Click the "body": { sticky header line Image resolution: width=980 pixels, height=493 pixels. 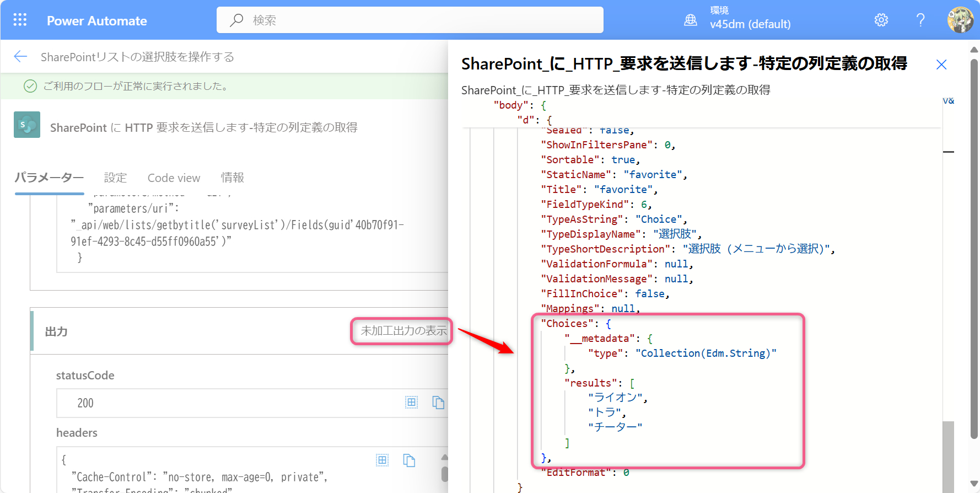pos(520,105)
